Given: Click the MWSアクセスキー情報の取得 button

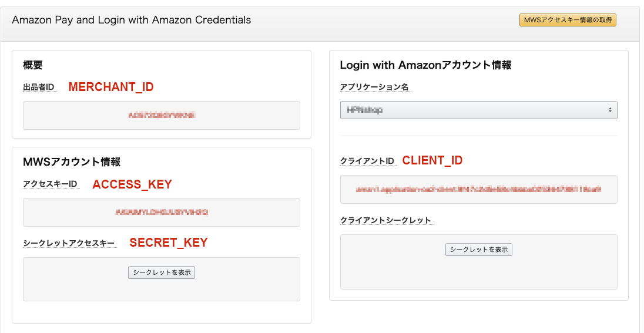Looking at the screenshot, I should [x=567, y=21].
